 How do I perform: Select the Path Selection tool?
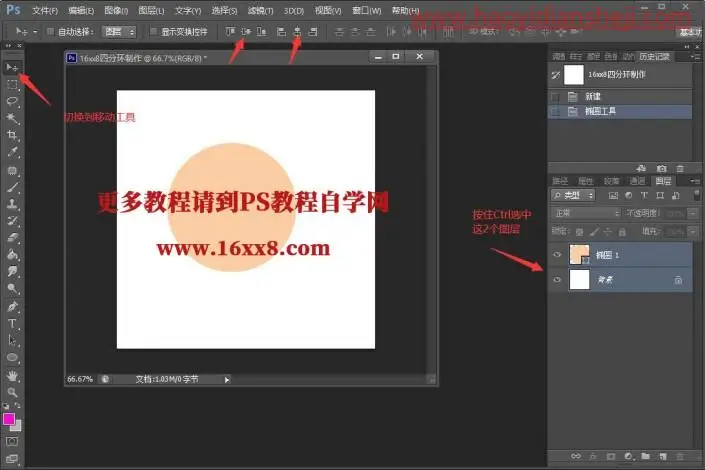12,340
